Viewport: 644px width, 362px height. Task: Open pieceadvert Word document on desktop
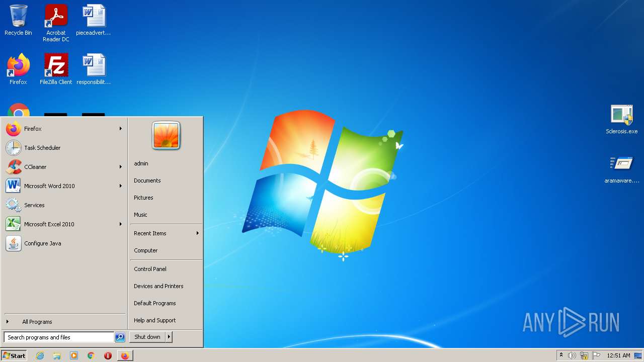(x=94, y=20)
